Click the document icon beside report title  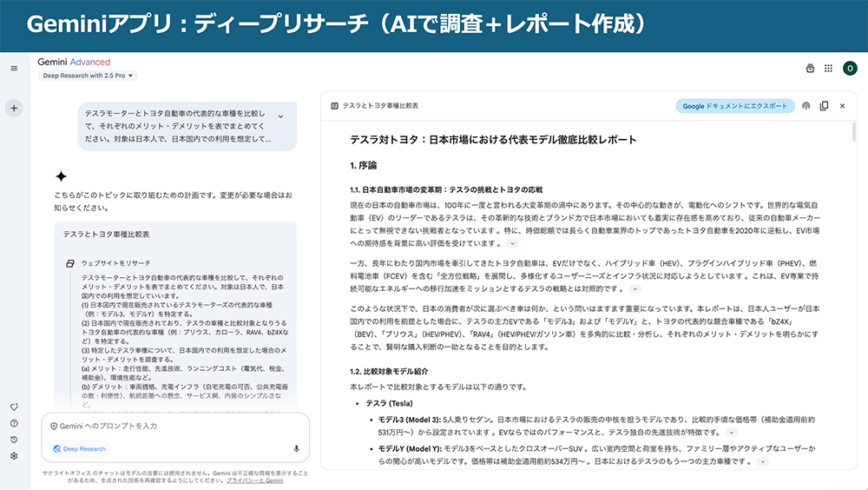click(334, 106)
